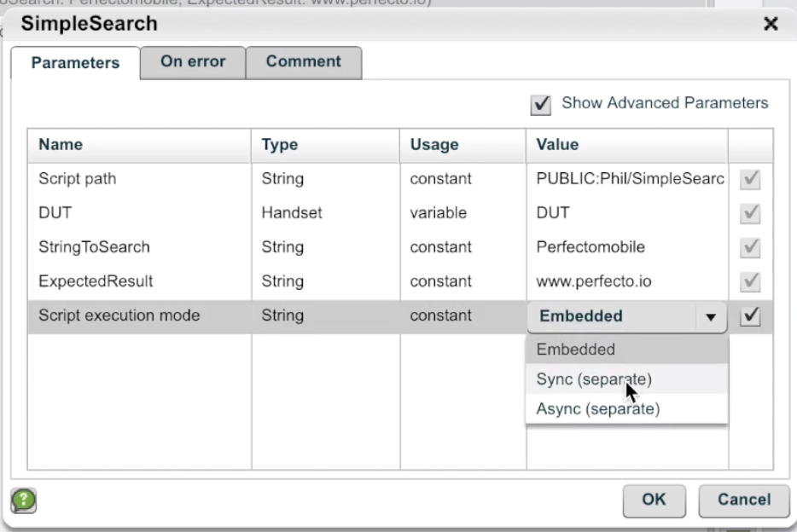The height and width of the screenshot is (532, 797).
Task: Collapse the Embedded dropdown arrow
Action: point(710,316)
